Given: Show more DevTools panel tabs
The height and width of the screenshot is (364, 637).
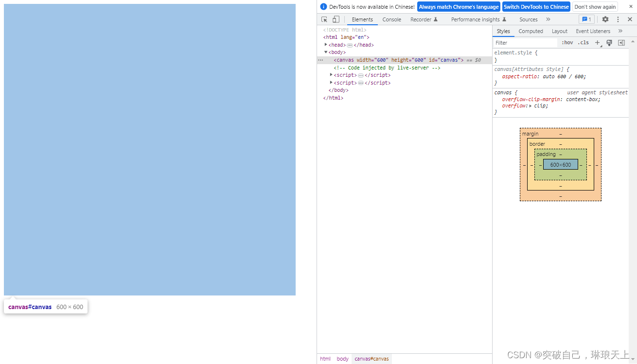Looking at the screenshot, I should click(548, 19).
